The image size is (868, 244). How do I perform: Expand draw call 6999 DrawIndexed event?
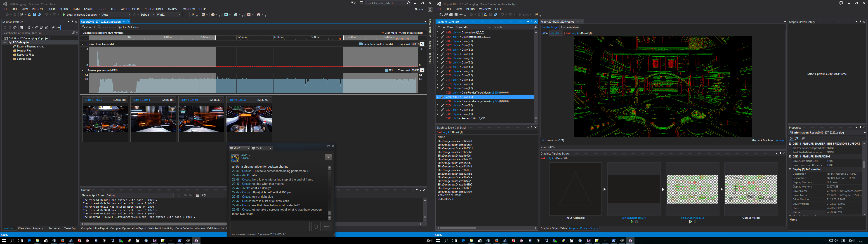438,33
